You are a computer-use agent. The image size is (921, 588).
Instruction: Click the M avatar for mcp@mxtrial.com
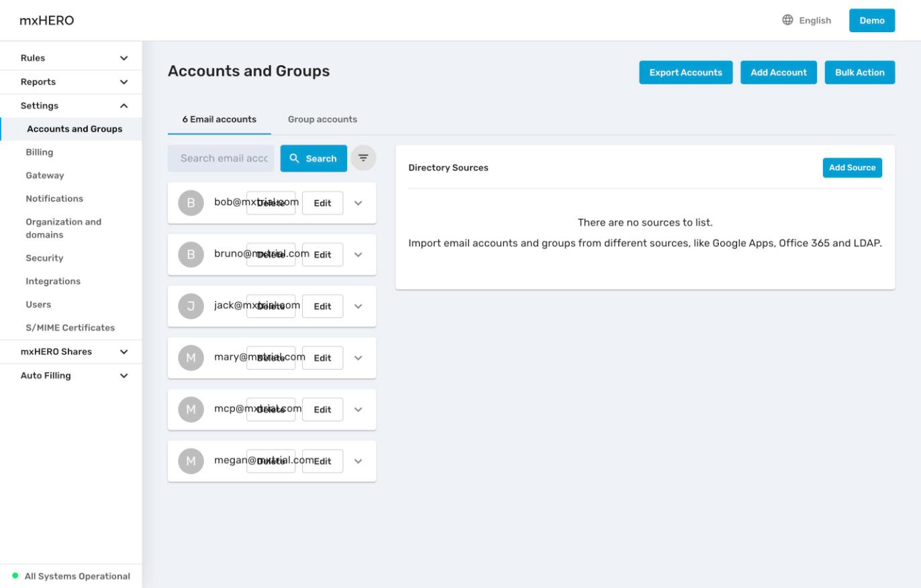coord(191,409)
